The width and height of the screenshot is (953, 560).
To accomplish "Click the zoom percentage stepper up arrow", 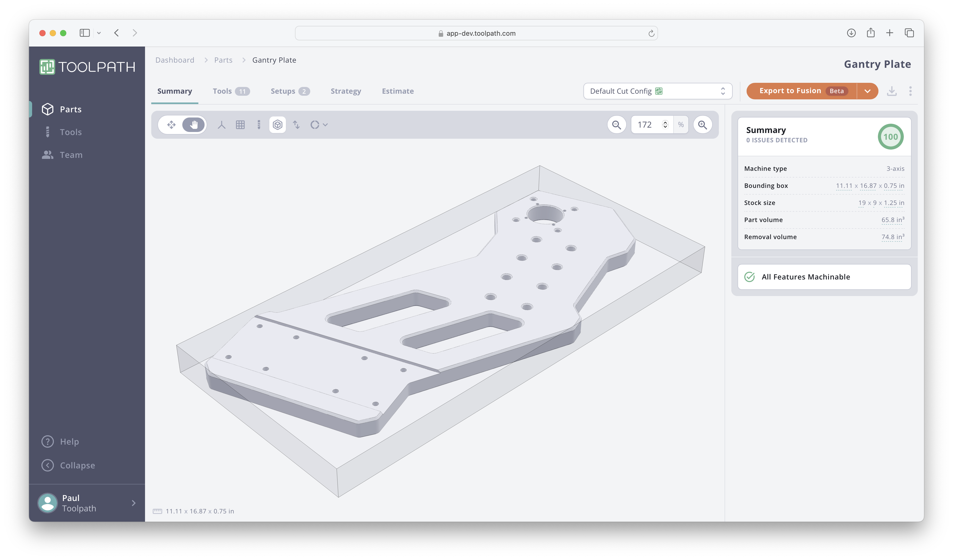I will 665,122.
